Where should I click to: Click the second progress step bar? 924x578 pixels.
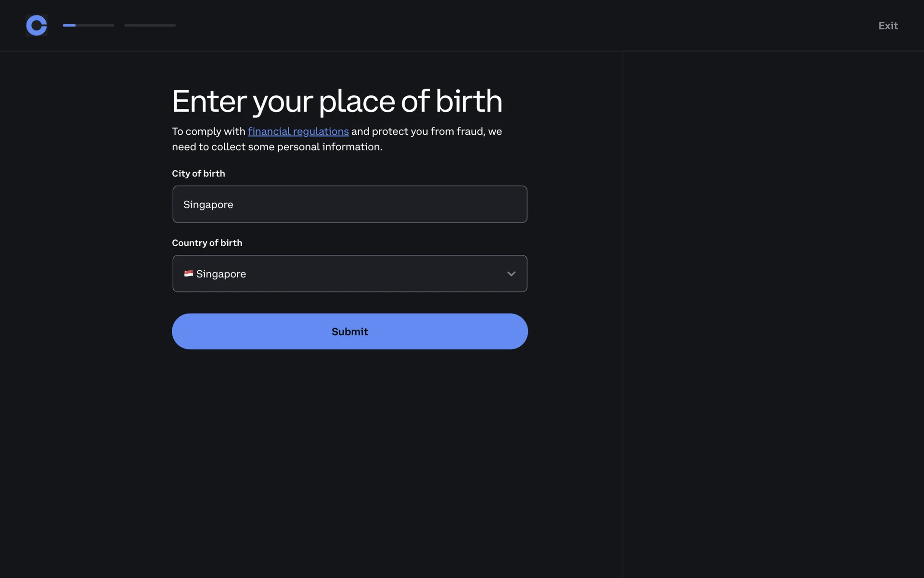[150, 26]
